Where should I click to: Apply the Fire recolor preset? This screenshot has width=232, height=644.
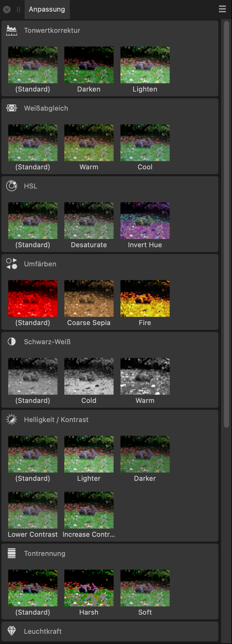pos(145,298)
